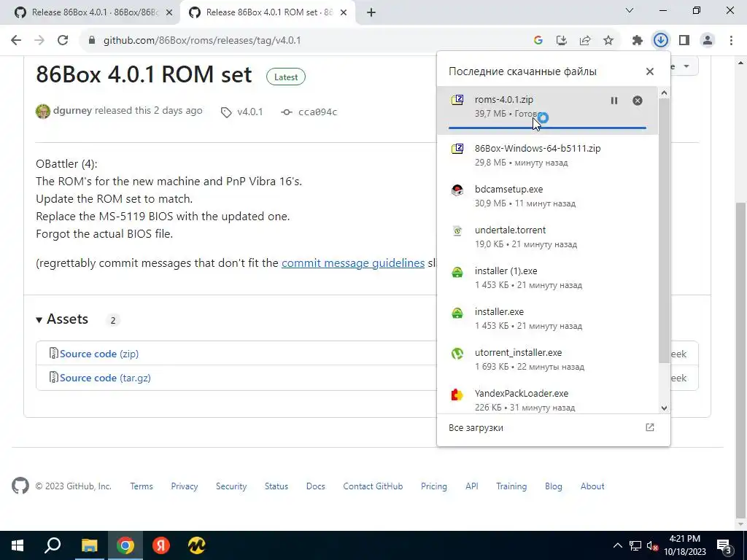Click Все загрузки to view all downloads
The height and width of the screenshot is (560, 747).
[476, 427]
